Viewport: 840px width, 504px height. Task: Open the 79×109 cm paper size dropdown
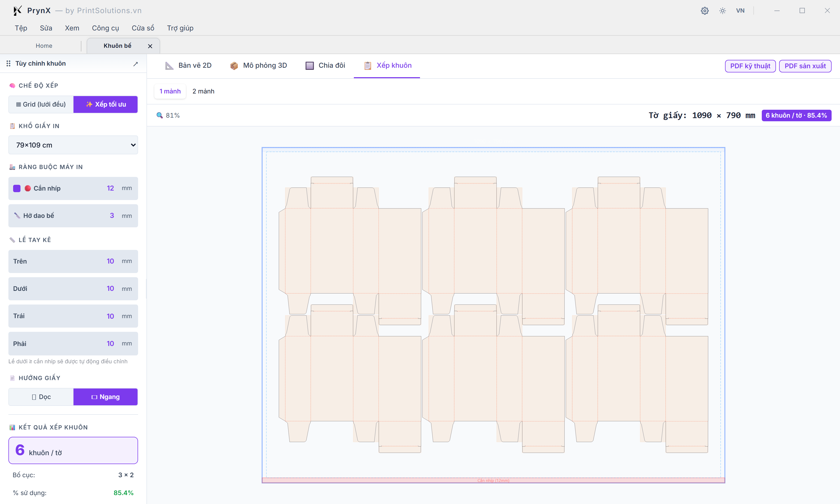[73, 145]
